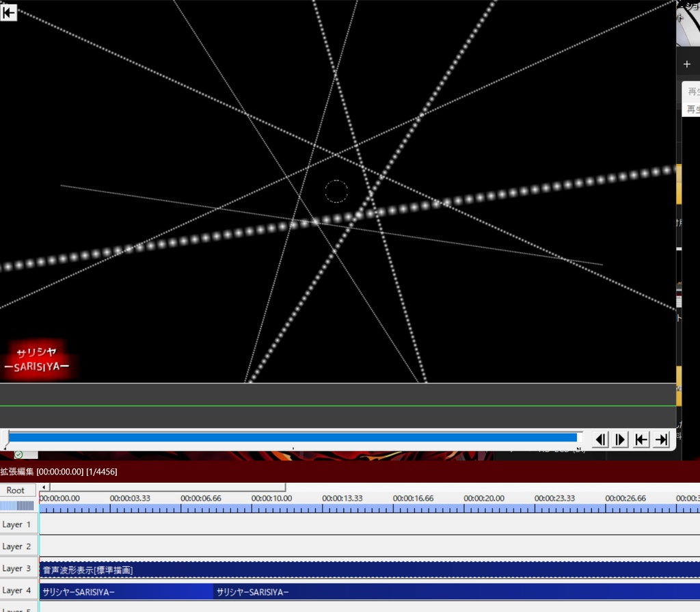Toggle Layer 3 visibility
Viewport: 700px width, 612px height.
(18, 568)
